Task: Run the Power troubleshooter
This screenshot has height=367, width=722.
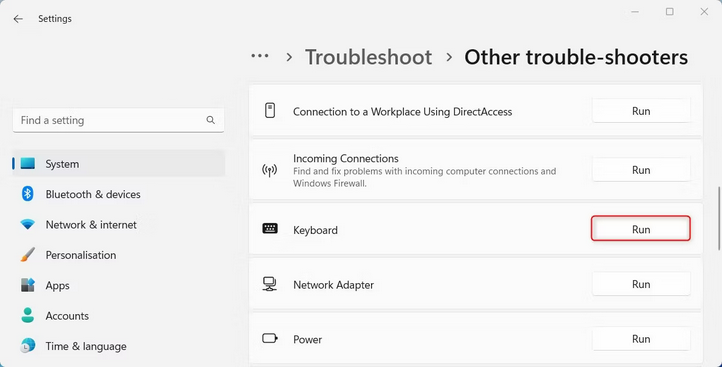Action: (641, 339)
